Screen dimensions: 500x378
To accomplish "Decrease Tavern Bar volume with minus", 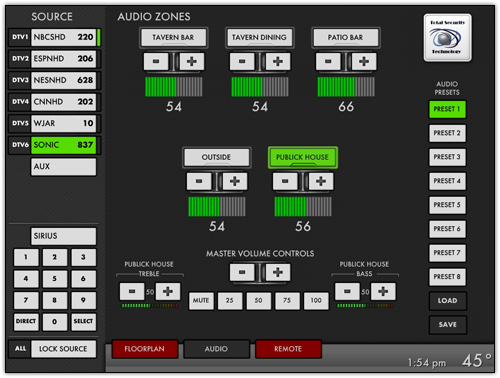I will pyautogui.click(x=156, y=61).
